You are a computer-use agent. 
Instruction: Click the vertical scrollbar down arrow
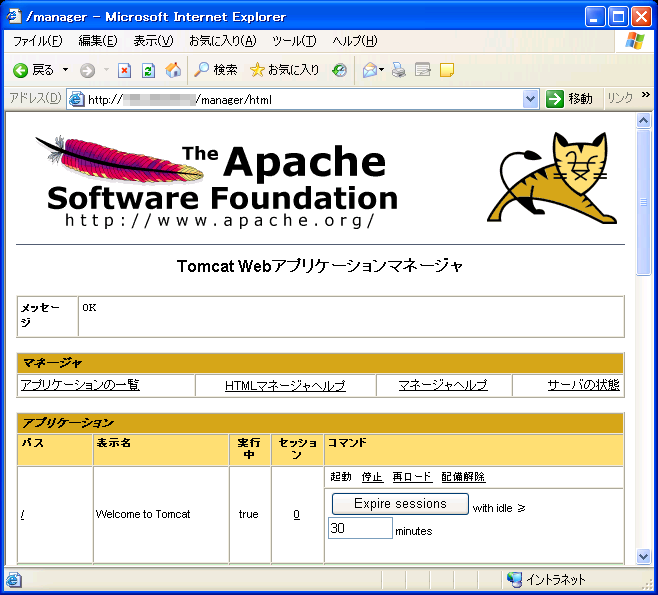643,556
